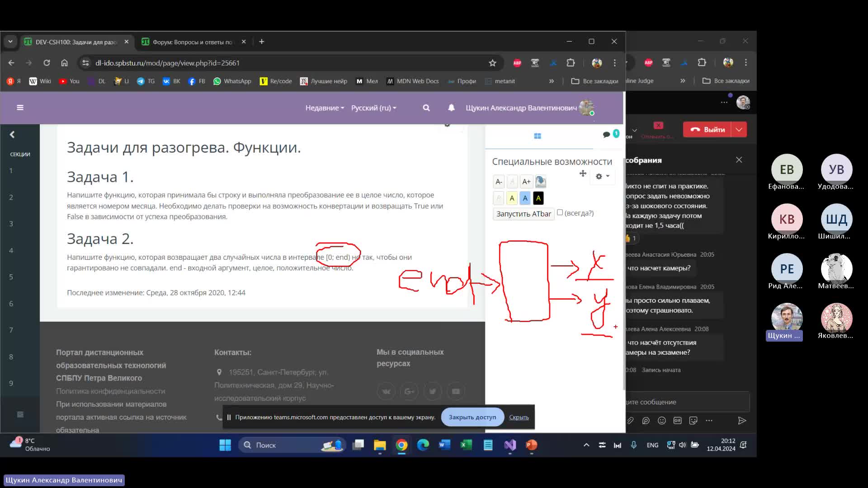This screenshot has width=868, height=488.
Task: Show more bookmarks with the double chevron
Action: click(551, 81)
